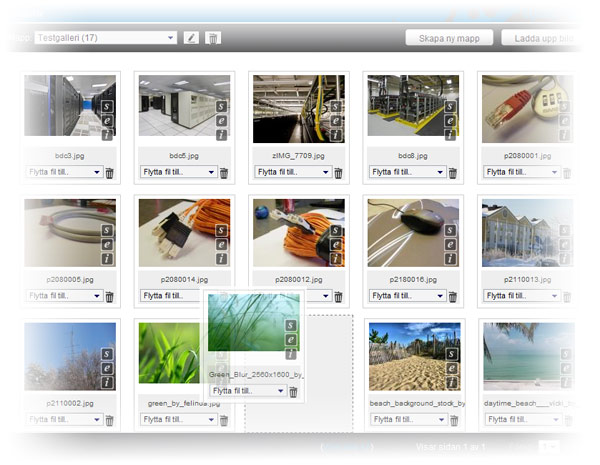
Task: Open Flytta fil till dropdown under bdc3.jpg
Action: coord(65,172)
